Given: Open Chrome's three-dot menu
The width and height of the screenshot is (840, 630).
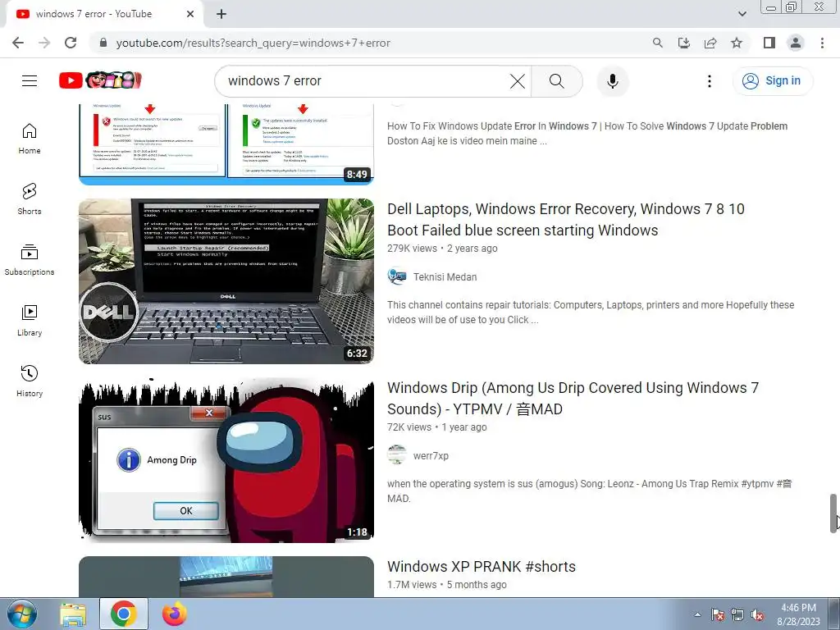Looking at the screenshot, I should (822, 43).
